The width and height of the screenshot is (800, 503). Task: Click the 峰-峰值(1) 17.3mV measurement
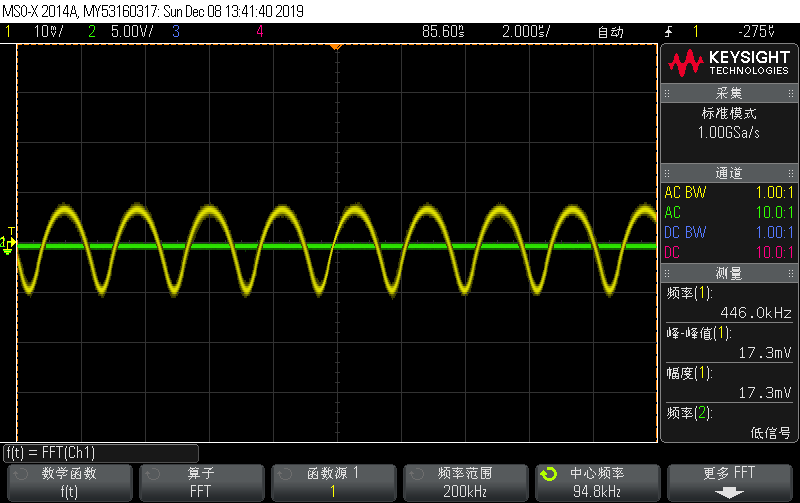[729, 343]
